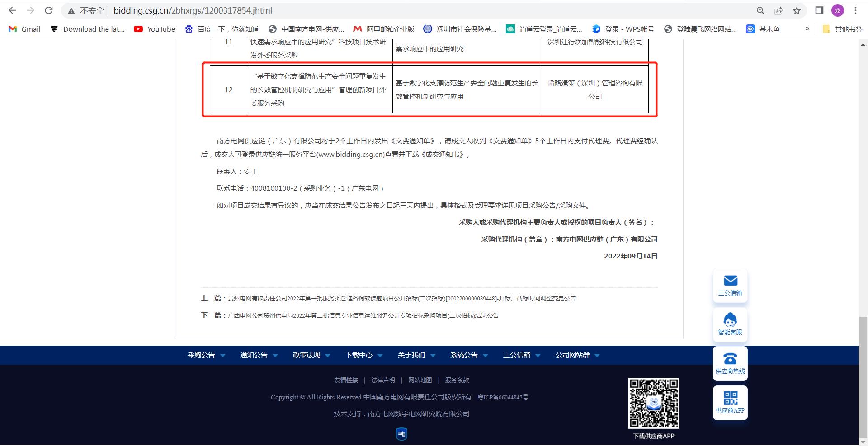Select cell 韬略臻策（深圳）管理咨询有限公司
Viewport: 868px width, 446px height.
tap(595, 89)
